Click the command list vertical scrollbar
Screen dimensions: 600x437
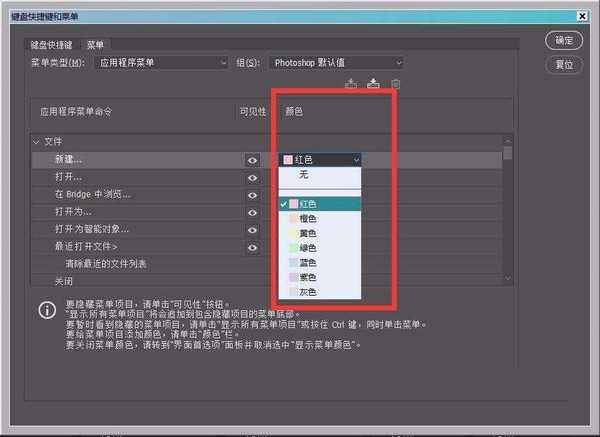508,210
